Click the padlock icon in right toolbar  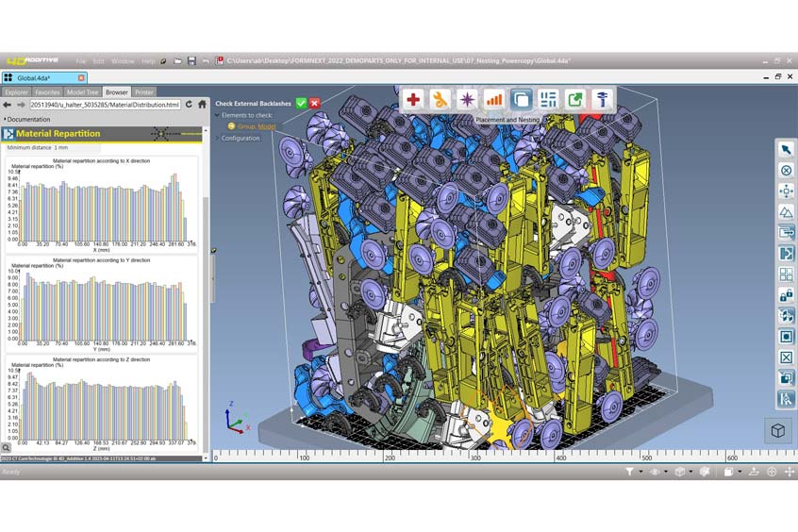click(x=786, y=295)
